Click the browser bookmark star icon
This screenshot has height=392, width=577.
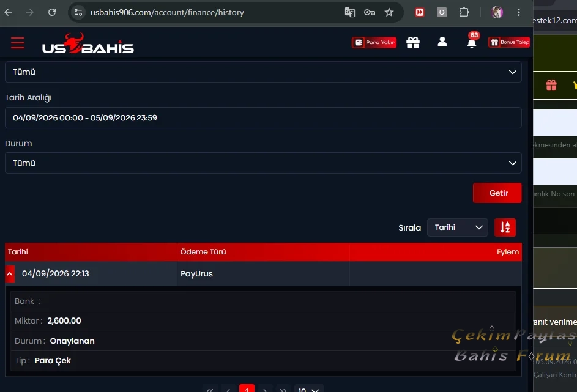(389, 12)
